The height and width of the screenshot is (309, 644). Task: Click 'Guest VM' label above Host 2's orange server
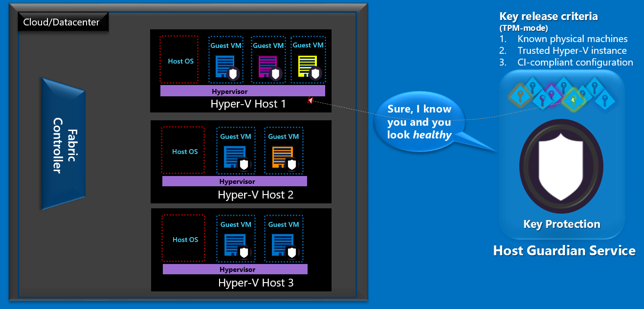(284, 136)
